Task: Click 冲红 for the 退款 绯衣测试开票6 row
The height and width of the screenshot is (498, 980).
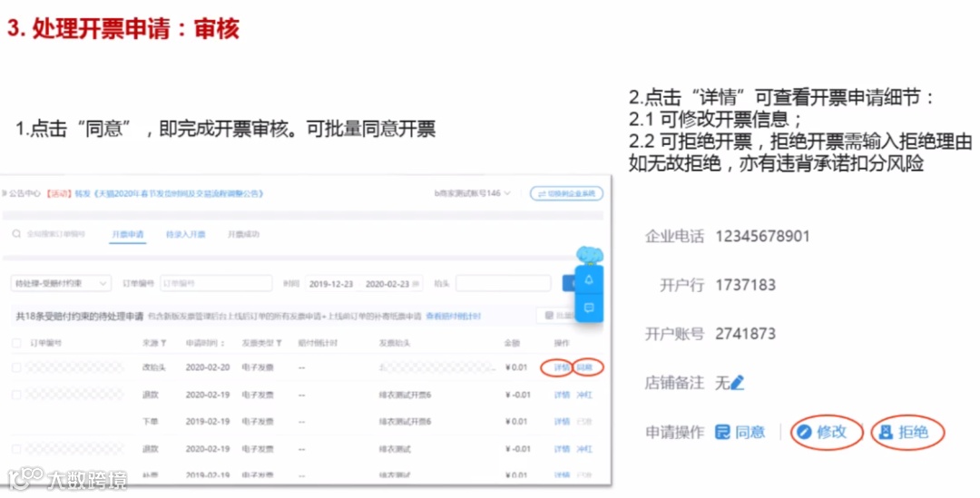Action: click(x=584, y=395)
